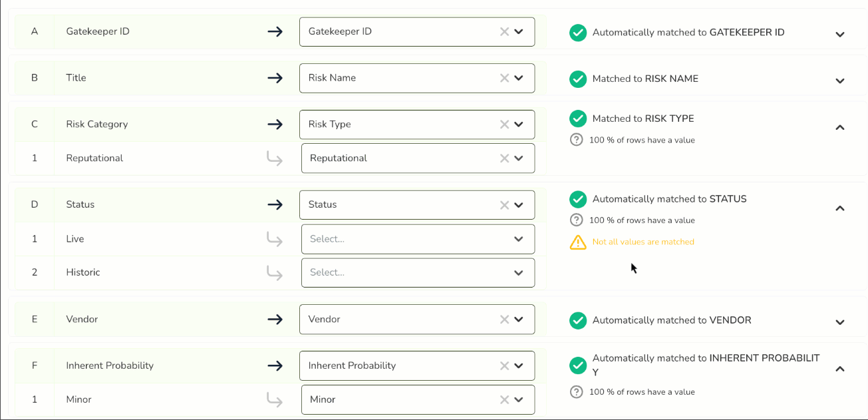Clear the Gatekeeper ID mapping with the X icon
The image size is (868, 420).
point(504,31)
